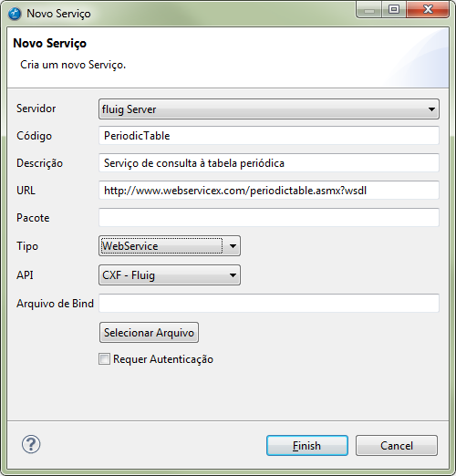Click the Selecionar Arquivo button
The height and width of the screenshot is (476, 456).
pos(149,333)
